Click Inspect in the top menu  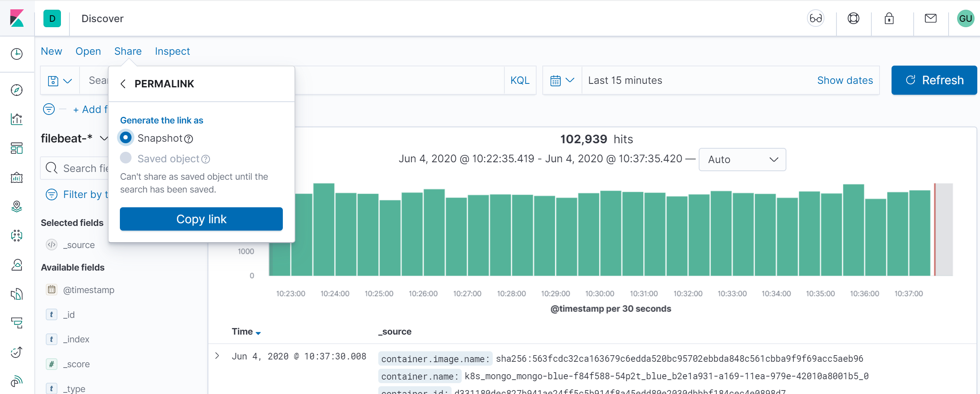tap(172, 51)
